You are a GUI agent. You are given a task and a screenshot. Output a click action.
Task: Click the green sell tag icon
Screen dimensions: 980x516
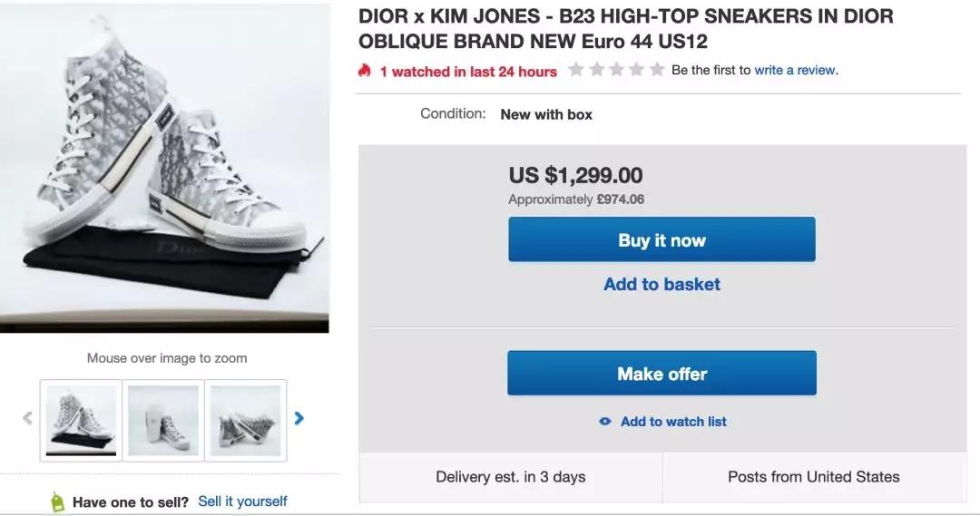(x=58, y=501)
